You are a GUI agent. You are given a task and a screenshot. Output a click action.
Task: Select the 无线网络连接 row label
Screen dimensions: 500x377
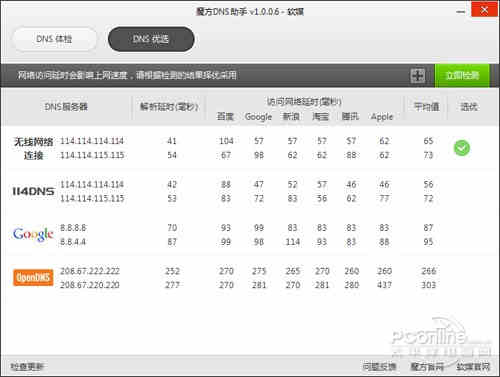(x=33, y=148)
